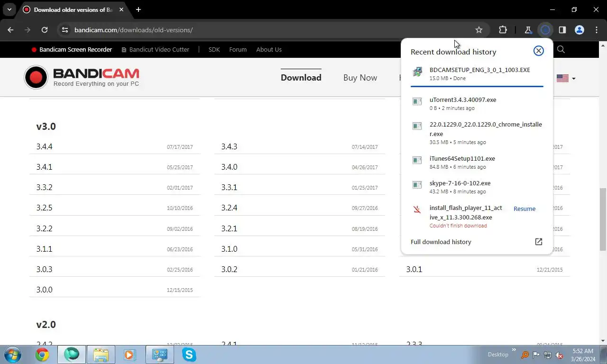
Task: Download Bandicam version 3.0.2
Action: (229, 269)
